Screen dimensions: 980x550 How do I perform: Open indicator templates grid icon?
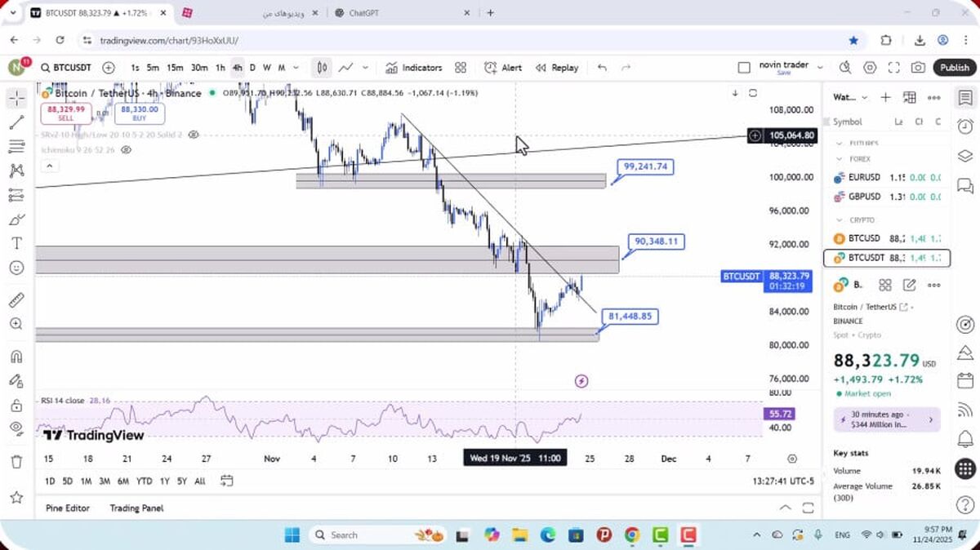461,68
